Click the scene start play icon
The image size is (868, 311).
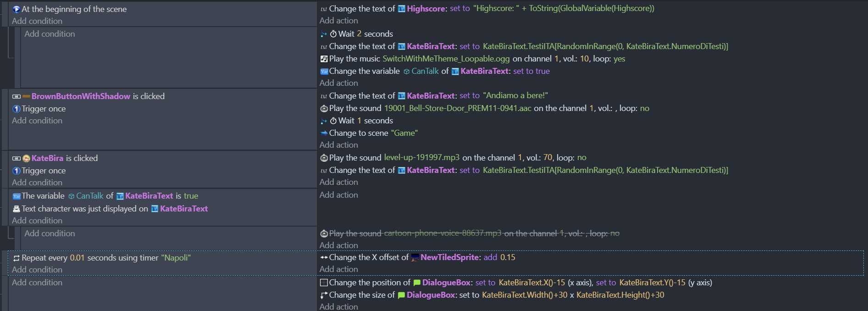17,9
